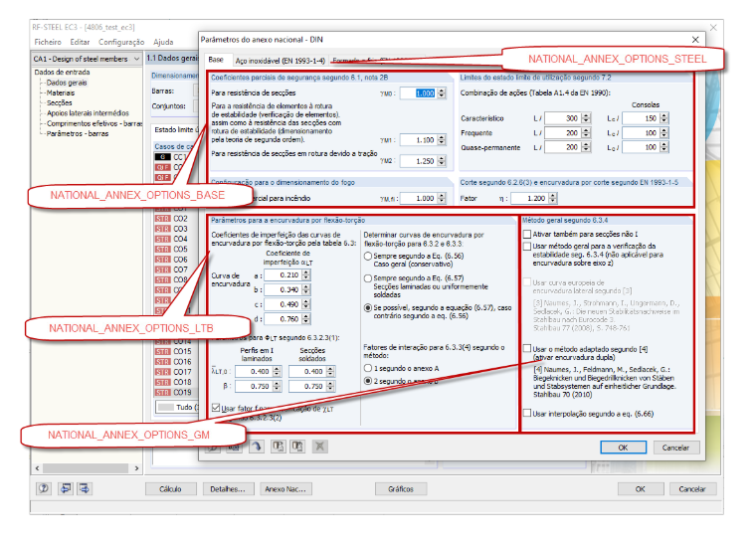Click the main window Cancelar button
The width and height of the screenshot is (756, 539).
(x=692, y=489)
